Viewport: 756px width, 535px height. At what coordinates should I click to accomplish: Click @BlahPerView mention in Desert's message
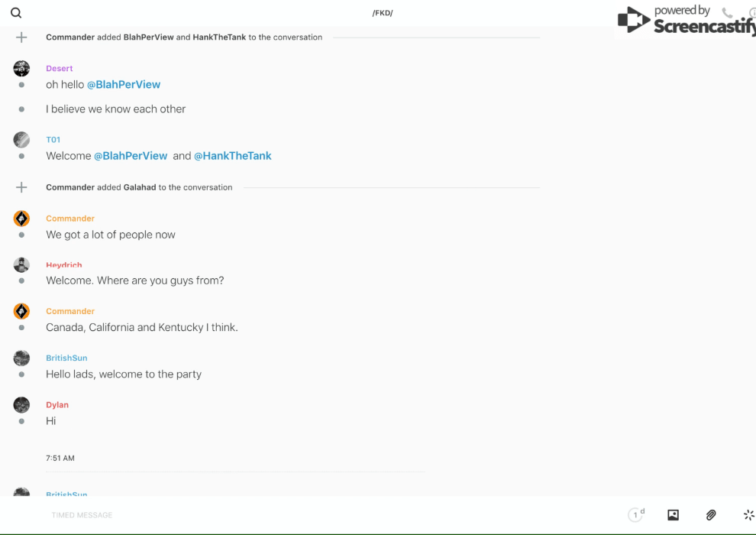123,85
